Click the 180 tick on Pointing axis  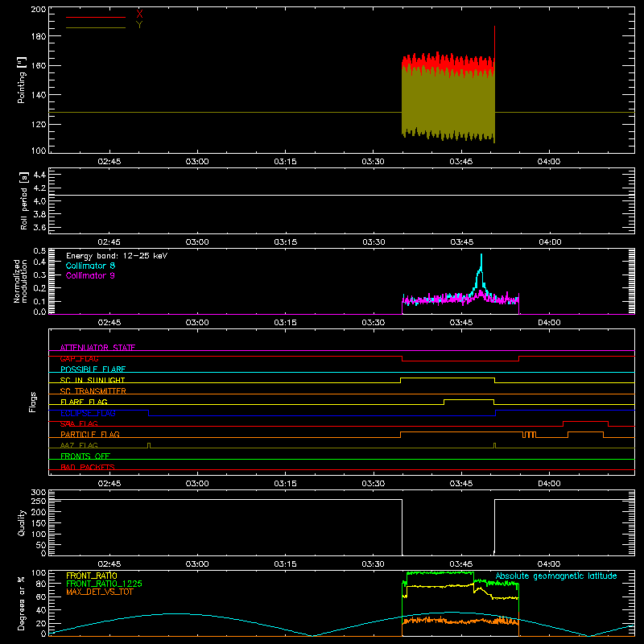coord(38,36)
